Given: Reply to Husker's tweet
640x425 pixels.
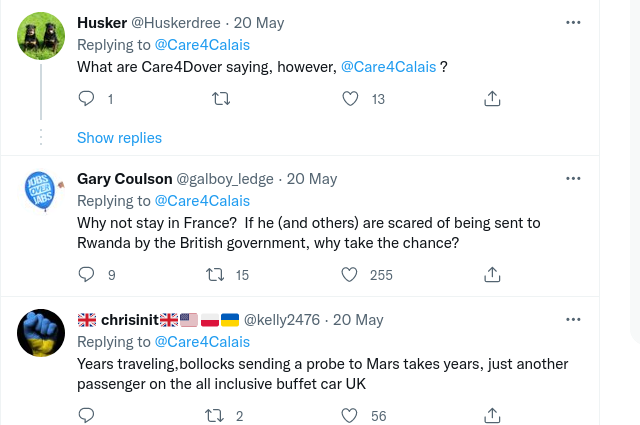Looking at the screenshot, I should (x=86, y=99).
